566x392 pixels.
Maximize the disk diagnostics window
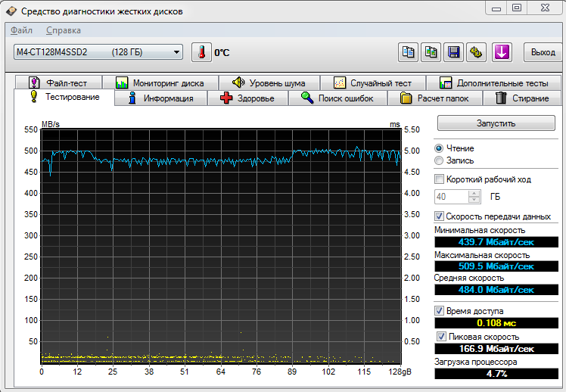coord(517,8)
